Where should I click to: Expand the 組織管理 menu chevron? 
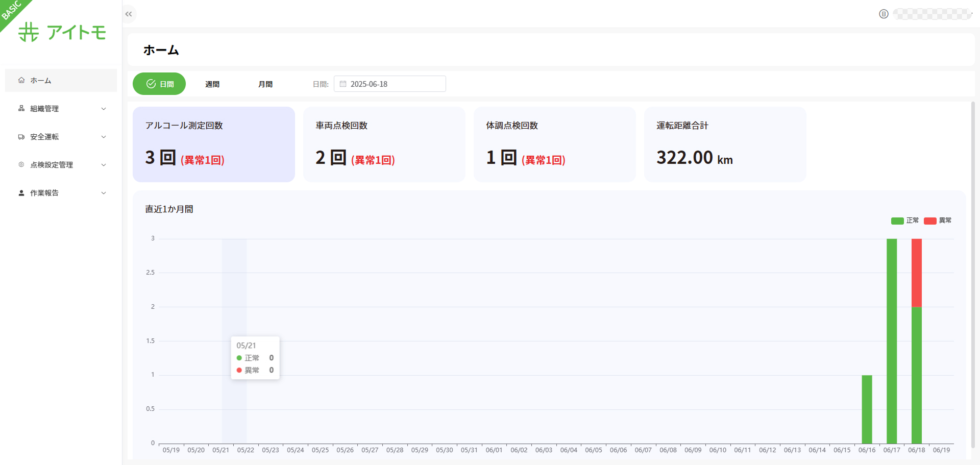[x=104, y=109]
